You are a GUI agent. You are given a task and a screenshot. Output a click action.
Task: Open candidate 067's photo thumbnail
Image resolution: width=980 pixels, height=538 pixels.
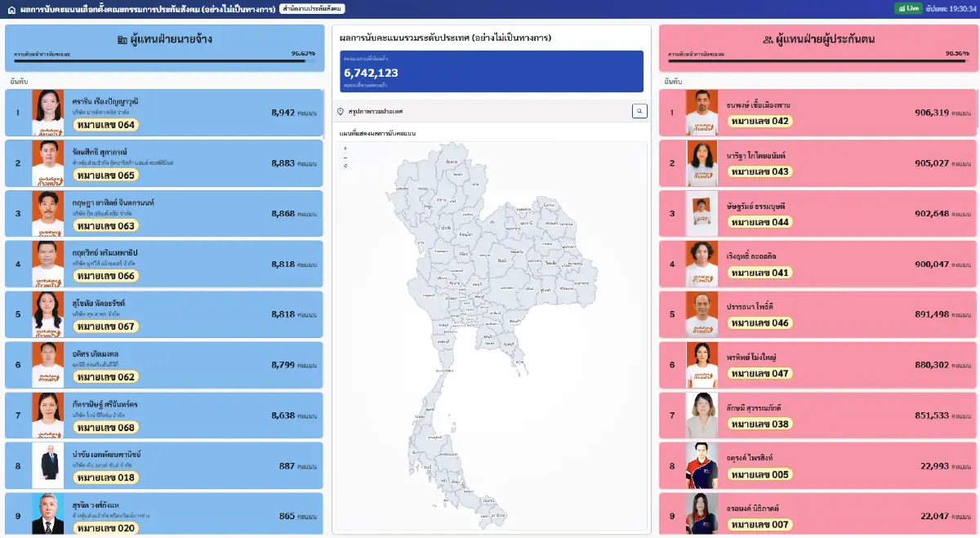(47, 314)
